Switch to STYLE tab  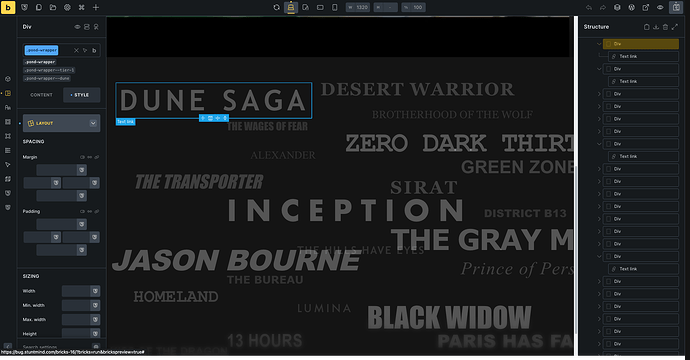pyautogui.click(x=81, y=95)
